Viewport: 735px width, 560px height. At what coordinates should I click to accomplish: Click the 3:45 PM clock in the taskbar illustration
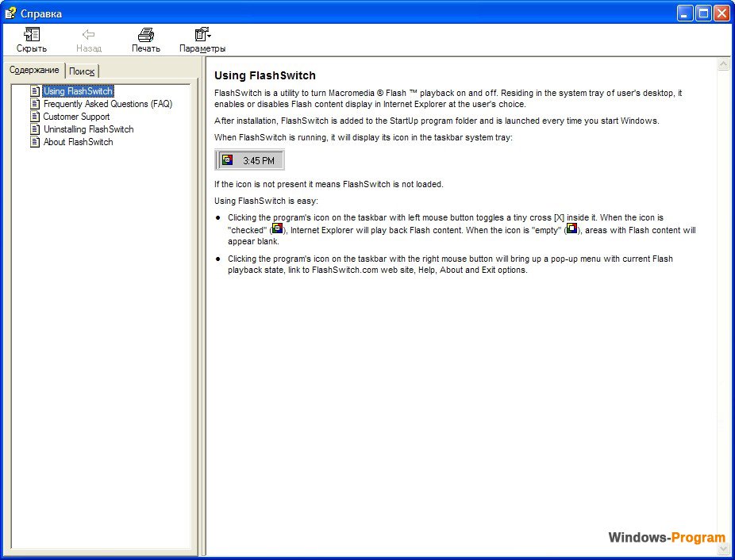[x=257, y=159]
